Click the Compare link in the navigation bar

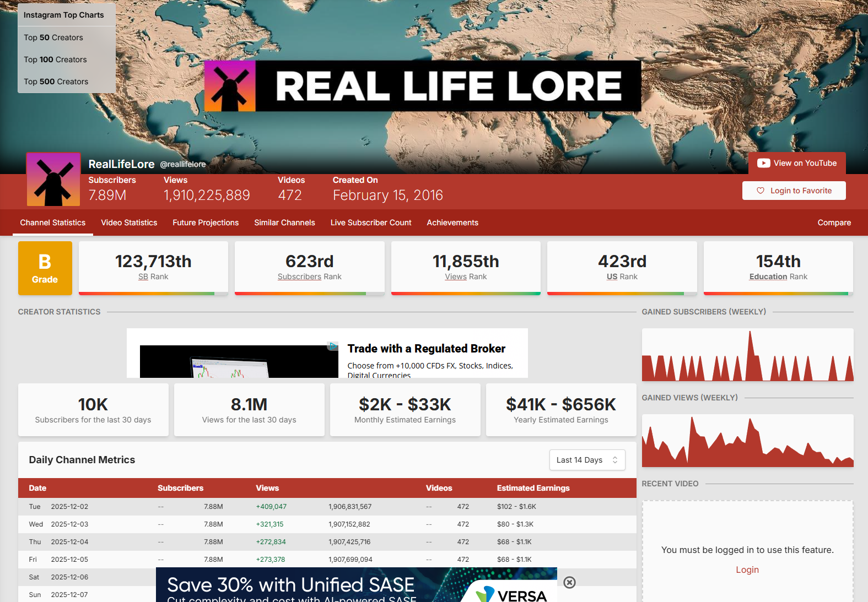(834, 223)
